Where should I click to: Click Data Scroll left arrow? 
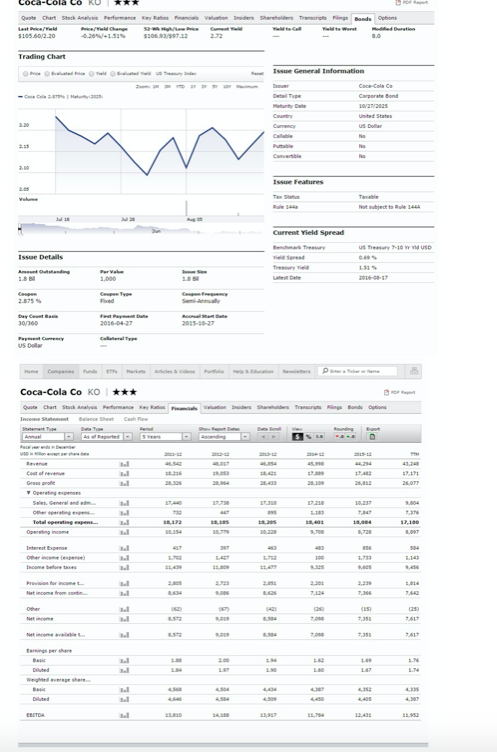pyautogui.click(x=263, y=436)
